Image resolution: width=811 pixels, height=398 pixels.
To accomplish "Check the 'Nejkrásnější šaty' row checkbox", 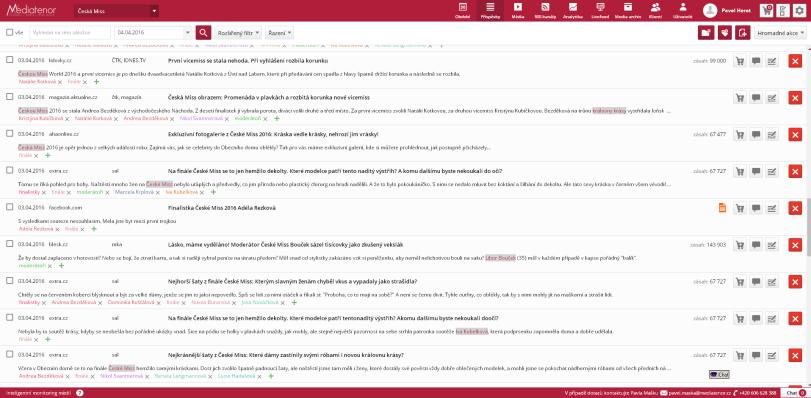I will (9, 354).
